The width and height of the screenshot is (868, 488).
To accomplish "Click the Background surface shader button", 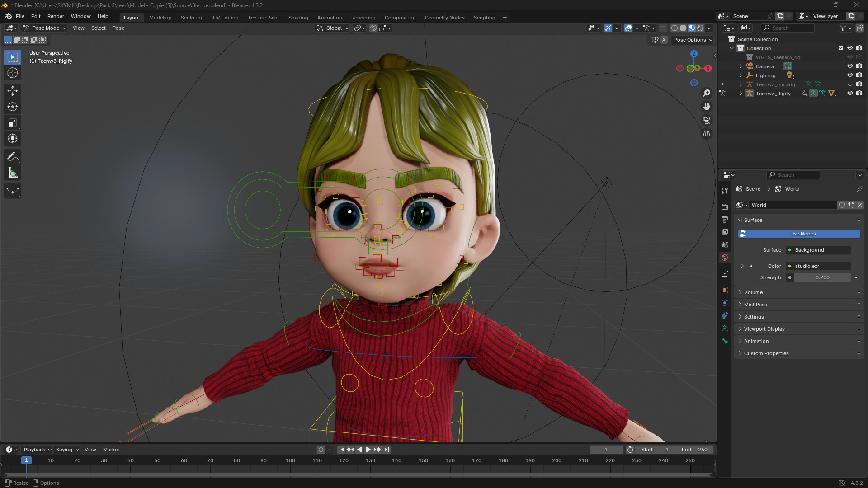I will click(x=818, y=250).
